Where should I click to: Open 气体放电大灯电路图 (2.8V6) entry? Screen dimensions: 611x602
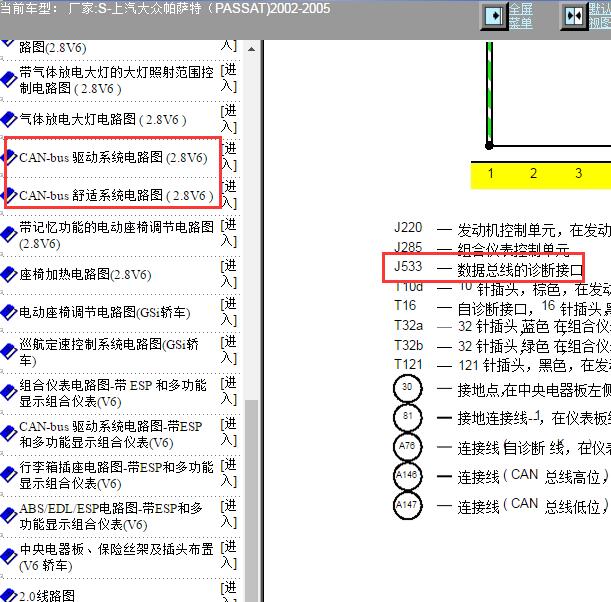click(102, 119)
